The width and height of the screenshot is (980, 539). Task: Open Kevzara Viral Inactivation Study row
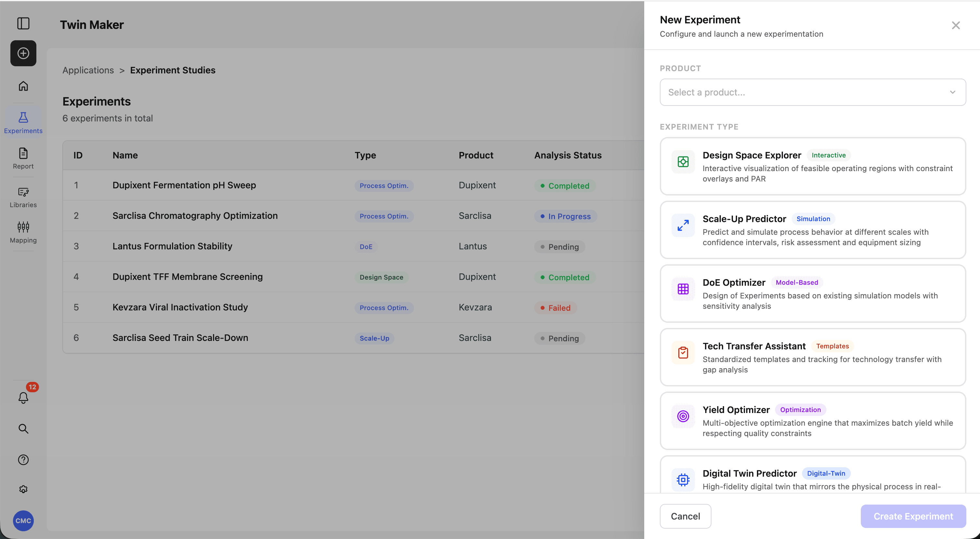(353, 307)
